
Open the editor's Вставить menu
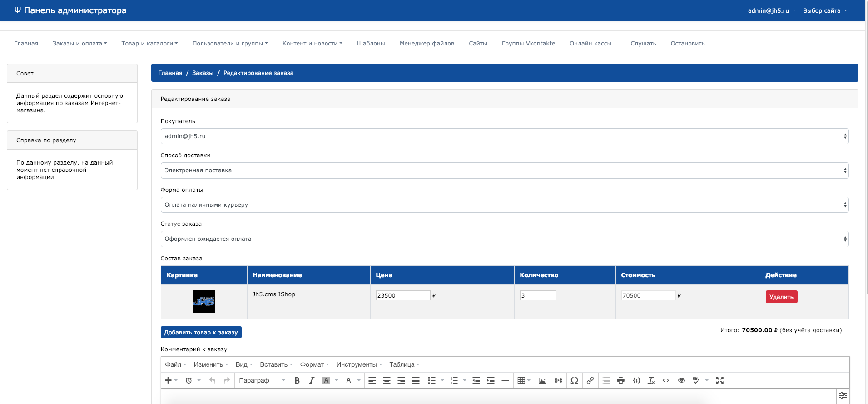(276, 364)
